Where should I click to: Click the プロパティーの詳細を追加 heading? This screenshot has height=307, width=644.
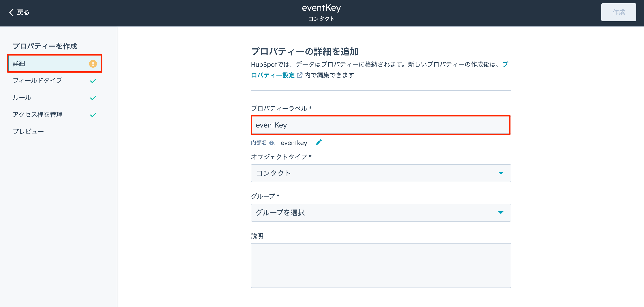point(304,51)
